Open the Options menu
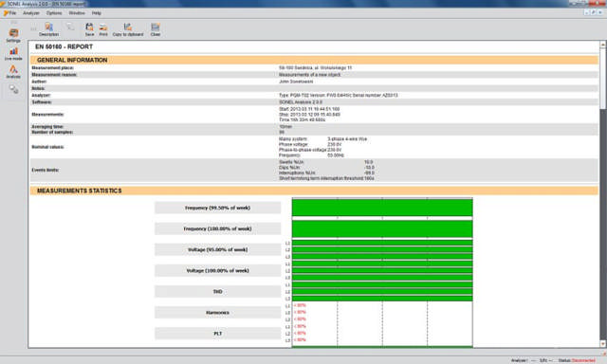Image resolution: width=607 pixels, height=364 pixels. pyautogui.click(x=54, y=13)
